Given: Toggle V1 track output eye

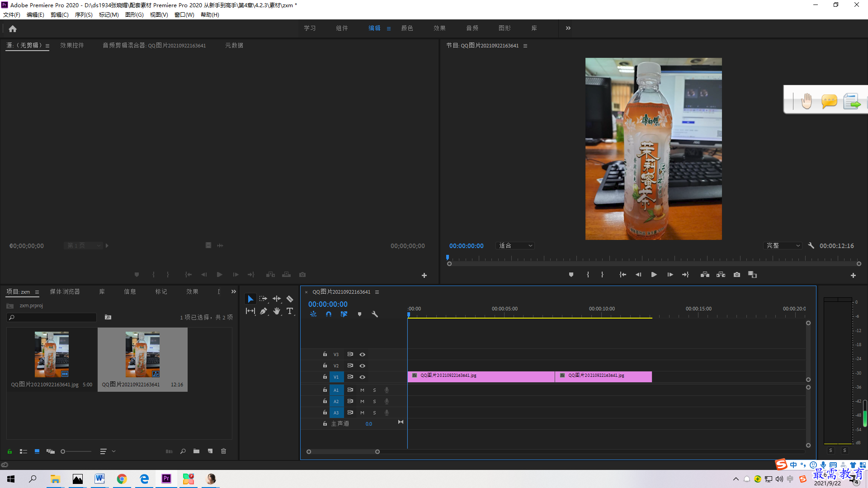Looking at the screenshot, I should pos(362,377).
